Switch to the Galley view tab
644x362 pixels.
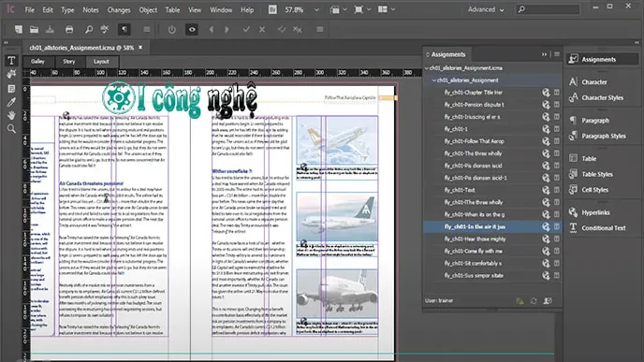pyautogui.click(x=37, y=62)
